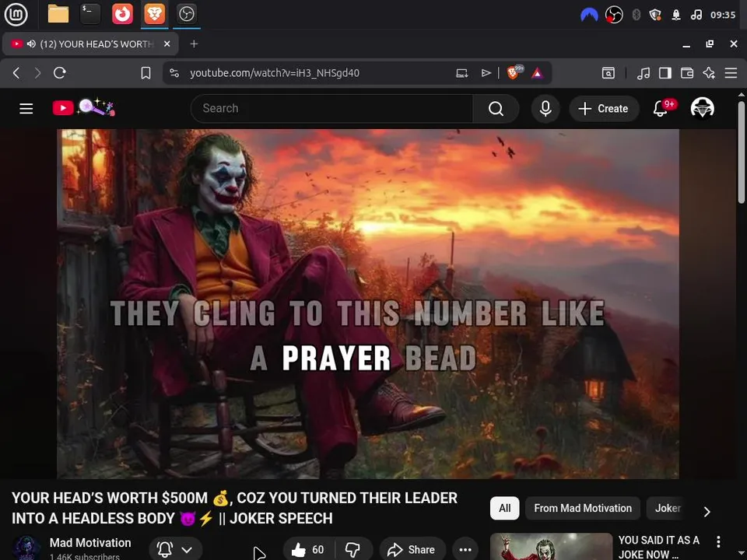
Task: Click the YouTube Search field
Action: coord(331,109)
